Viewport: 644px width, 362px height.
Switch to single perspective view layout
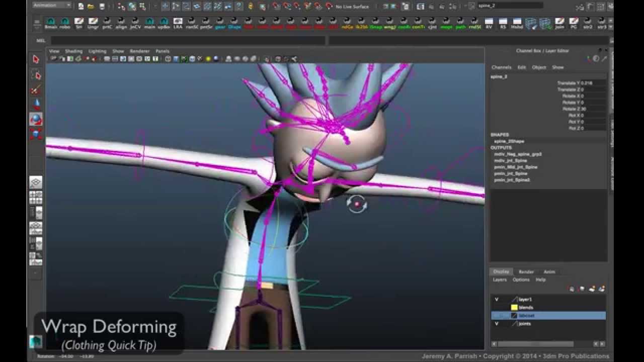36,182
